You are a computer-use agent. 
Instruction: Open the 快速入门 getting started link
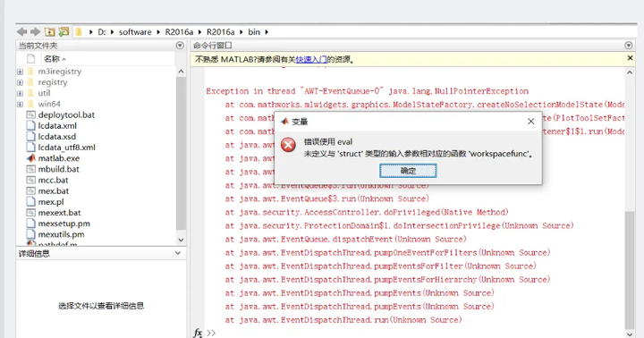coord(311,60)
